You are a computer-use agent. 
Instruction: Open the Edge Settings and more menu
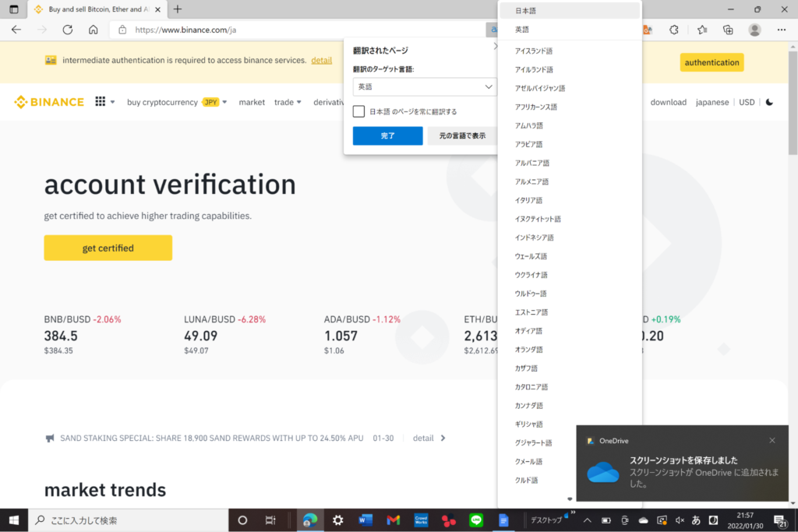(782, 30)
